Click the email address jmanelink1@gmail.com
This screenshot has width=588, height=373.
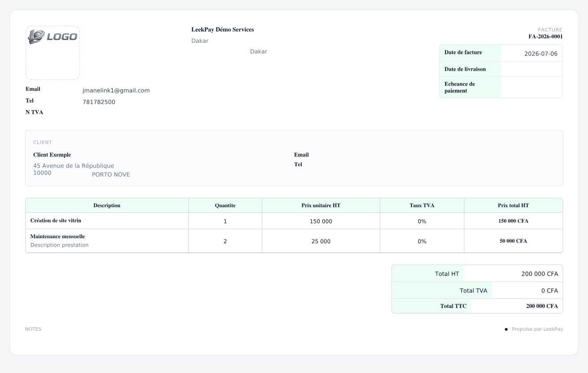(116, 90)
